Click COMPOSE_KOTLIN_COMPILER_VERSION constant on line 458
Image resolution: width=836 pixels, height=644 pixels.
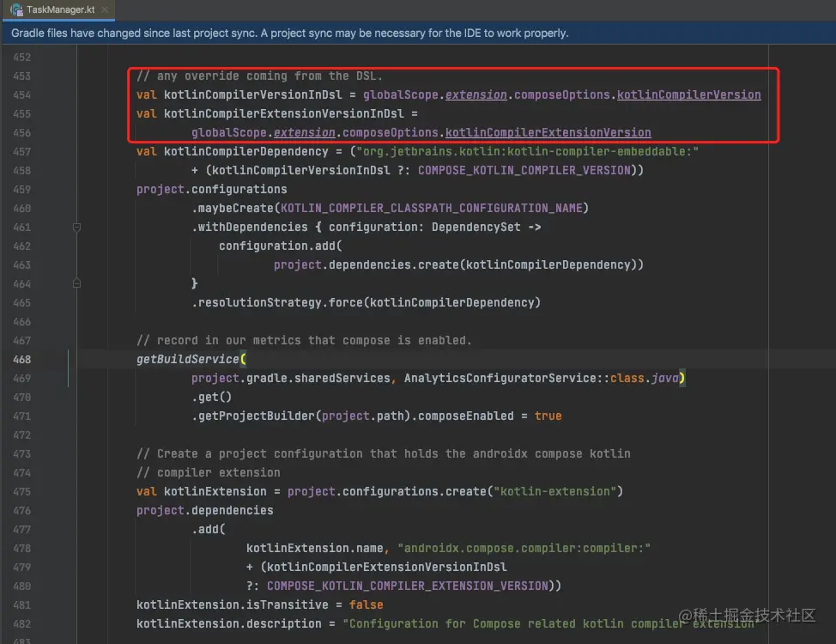click(x=524, y=170)
